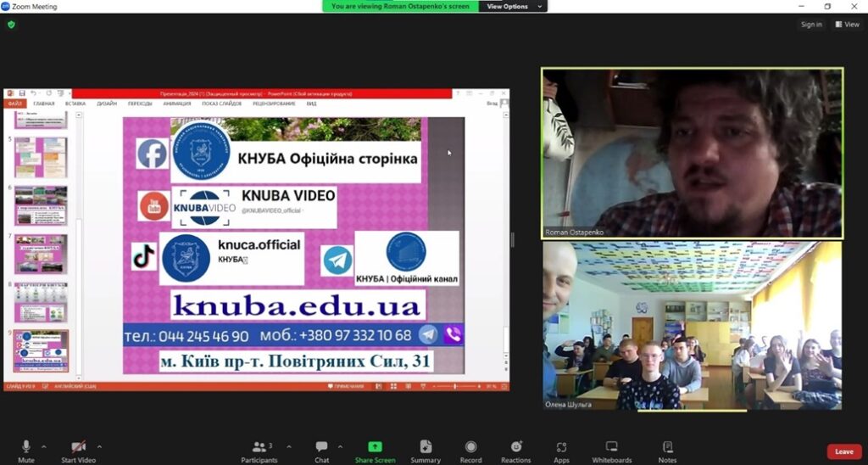Viewport: 868px width, 465px height.
Task: Select slide 5 thumbnail
Action: [x=41, y=157]
